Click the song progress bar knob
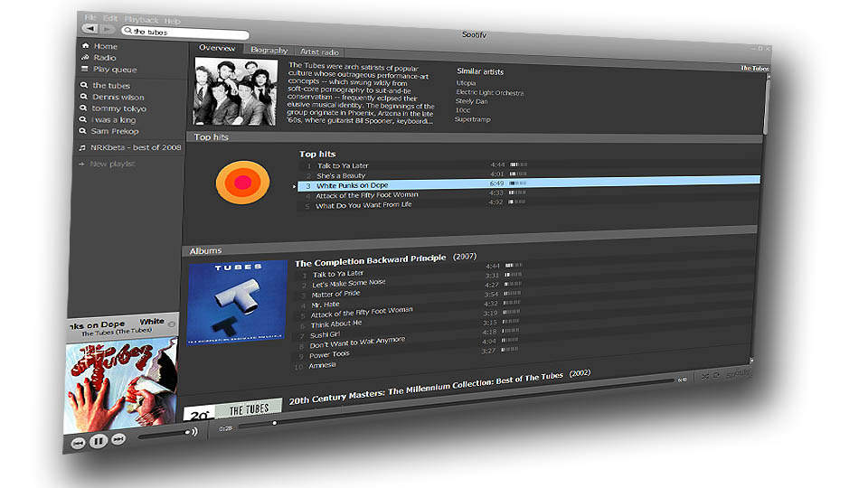This screenshot has height=488, width=868. click(275, 423)
